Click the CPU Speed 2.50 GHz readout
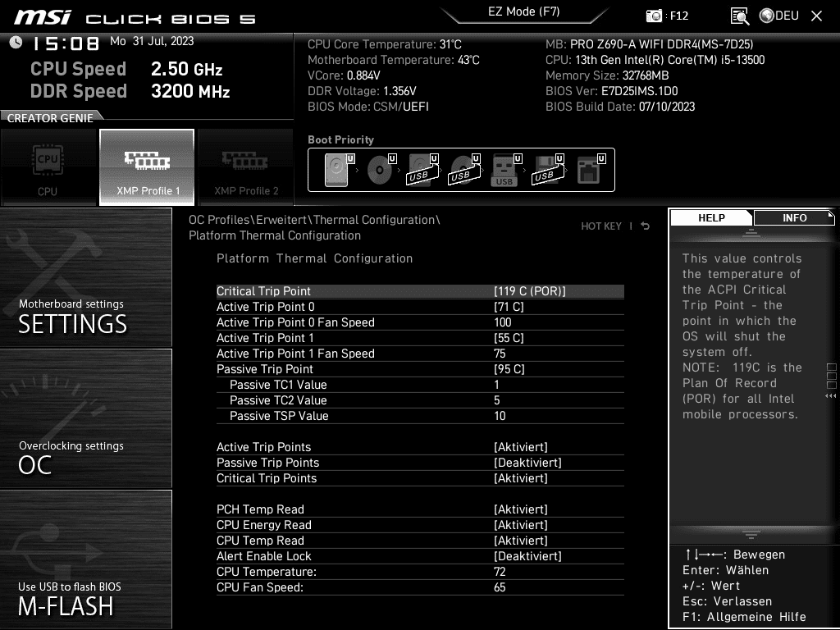The image size is (840, 630). (x=126, y=69)
